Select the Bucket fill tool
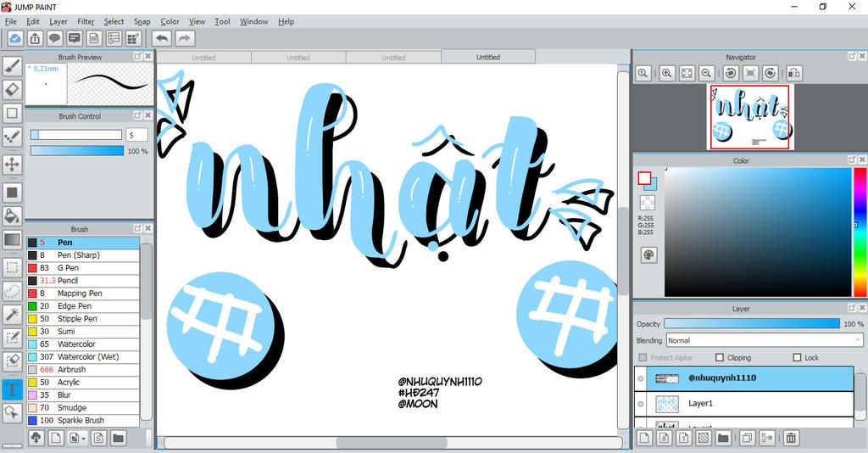 click(x=12, y=215)
